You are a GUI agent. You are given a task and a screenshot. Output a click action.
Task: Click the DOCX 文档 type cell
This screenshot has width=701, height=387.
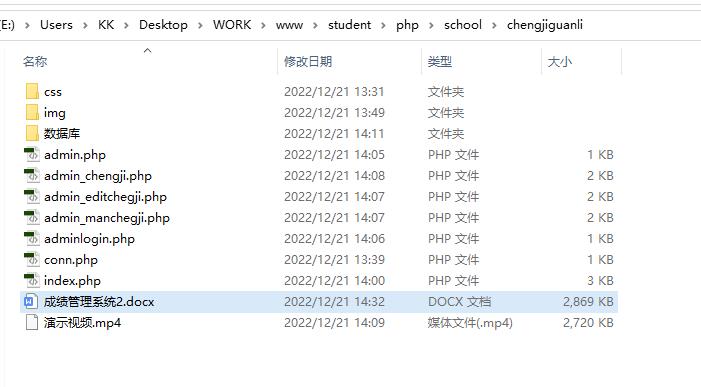[x=460, y=302]
